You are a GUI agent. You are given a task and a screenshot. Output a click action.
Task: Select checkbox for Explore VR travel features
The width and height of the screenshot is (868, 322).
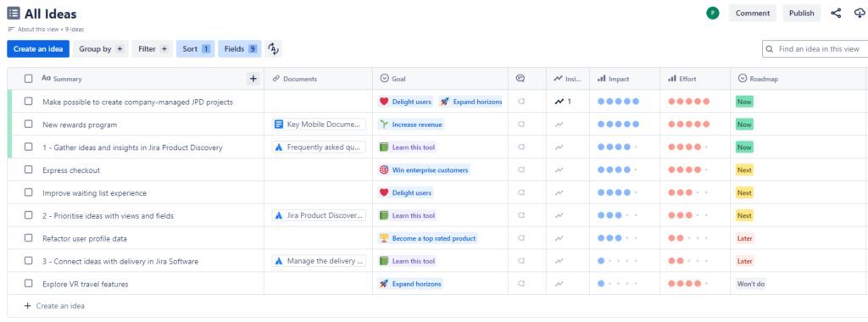point(28,284)
